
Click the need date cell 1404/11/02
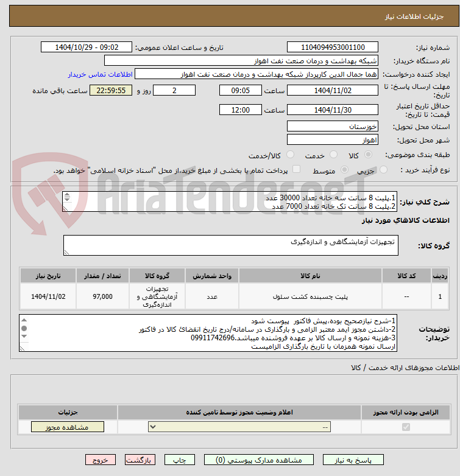48,296
